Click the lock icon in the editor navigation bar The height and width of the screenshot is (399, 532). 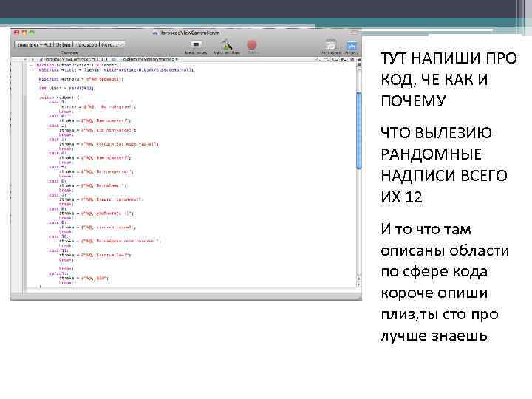tap(352, 59)
